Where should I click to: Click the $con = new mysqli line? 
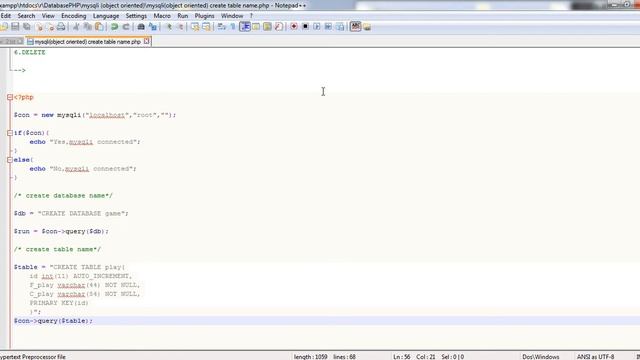(95, 115)
